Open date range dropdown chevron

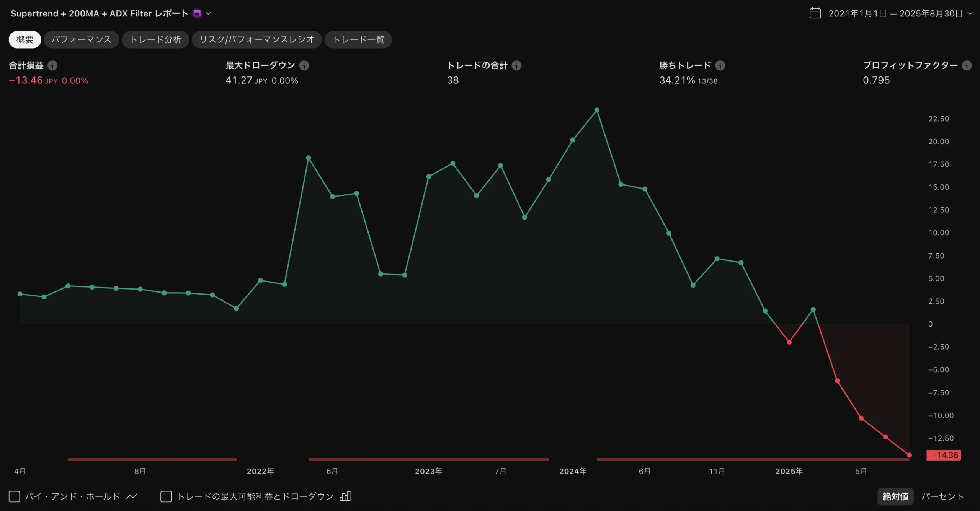tap(970, 13)
